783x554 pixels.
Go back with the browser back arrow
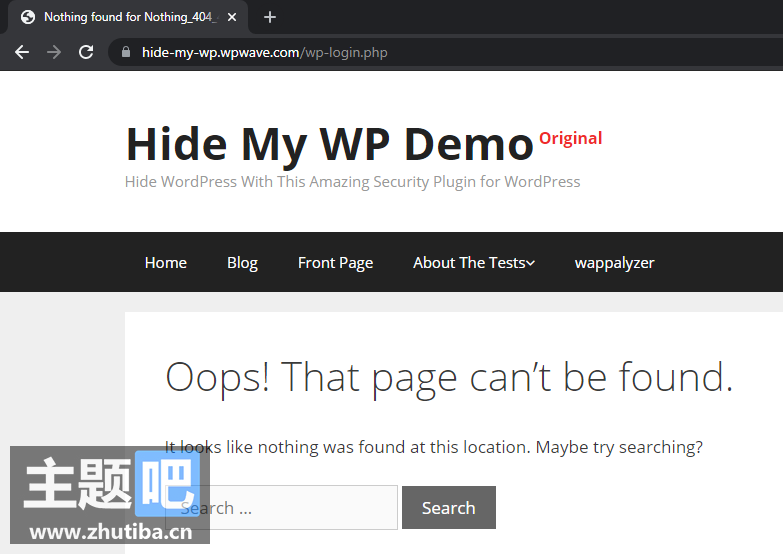[x=22, y=52]
